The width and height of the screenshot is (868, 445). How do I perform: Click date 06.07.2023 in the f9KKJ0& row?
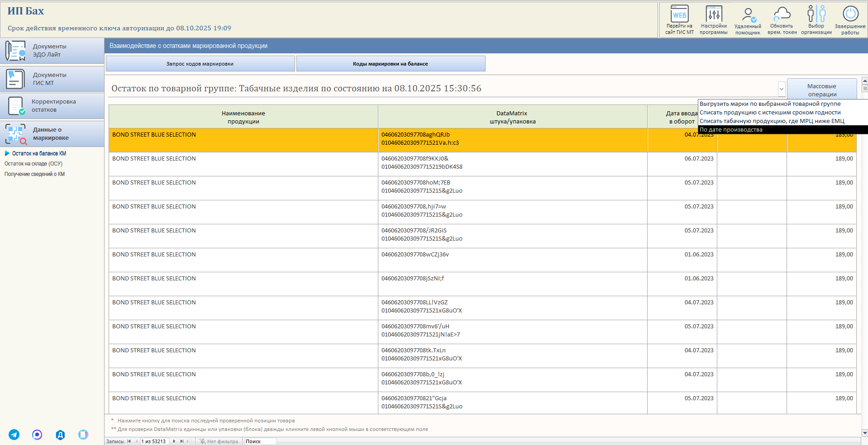tap(699, 159)
